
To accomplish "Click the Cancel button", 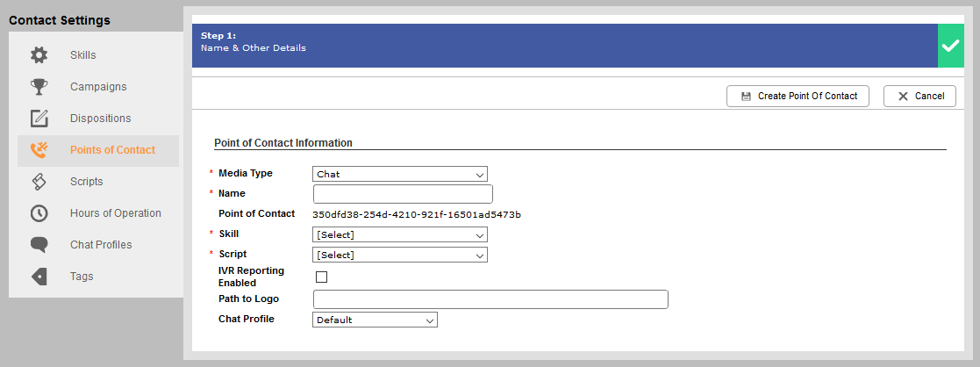I will [919, 97].
